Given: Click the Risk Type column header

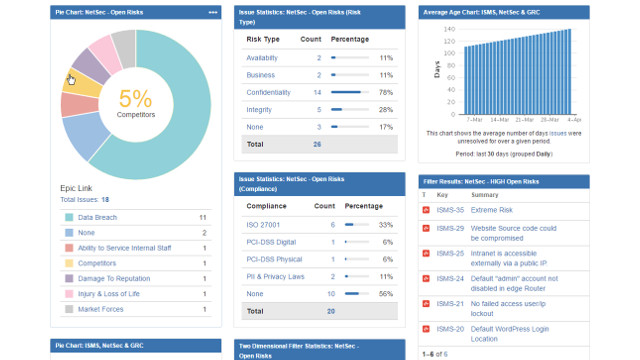Looking at the screenshot, I should [263, 39].
